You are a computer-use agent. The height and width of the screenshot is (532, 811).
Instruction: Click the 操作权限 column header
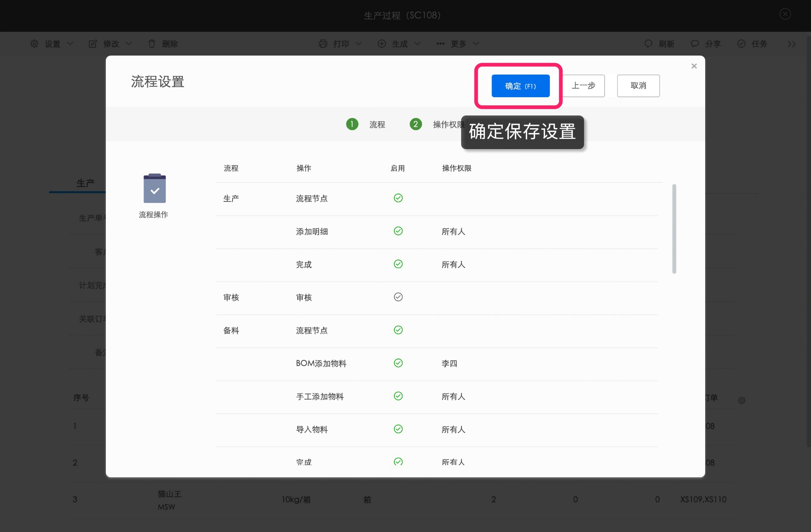coord(457,168)
